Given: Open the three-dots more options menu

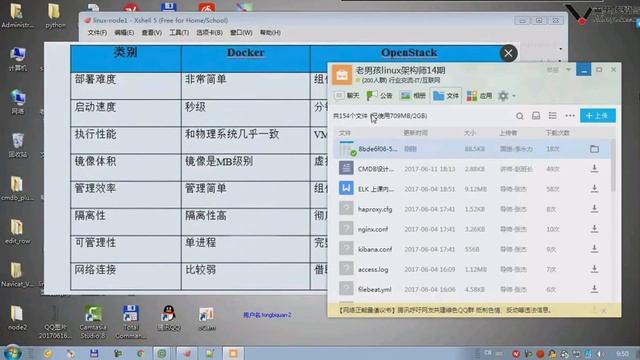Looking at the screenshot, I should [570, 116].
